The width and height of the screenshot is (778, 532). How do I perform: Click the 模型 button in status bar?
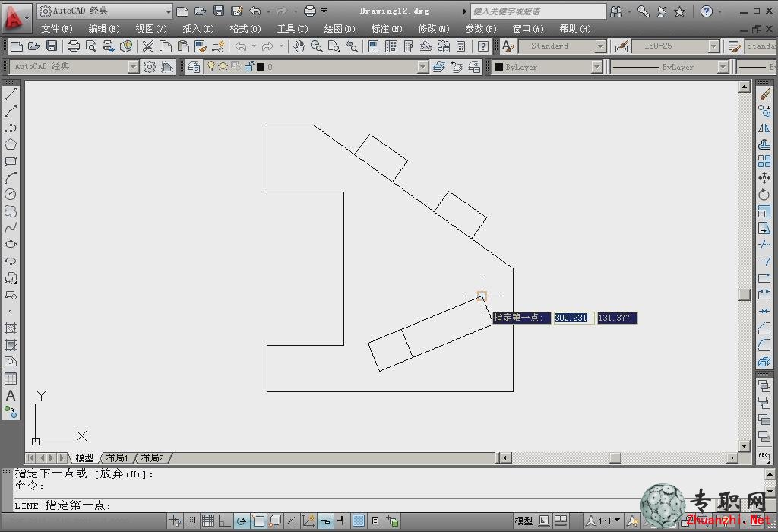pos(523,521)
